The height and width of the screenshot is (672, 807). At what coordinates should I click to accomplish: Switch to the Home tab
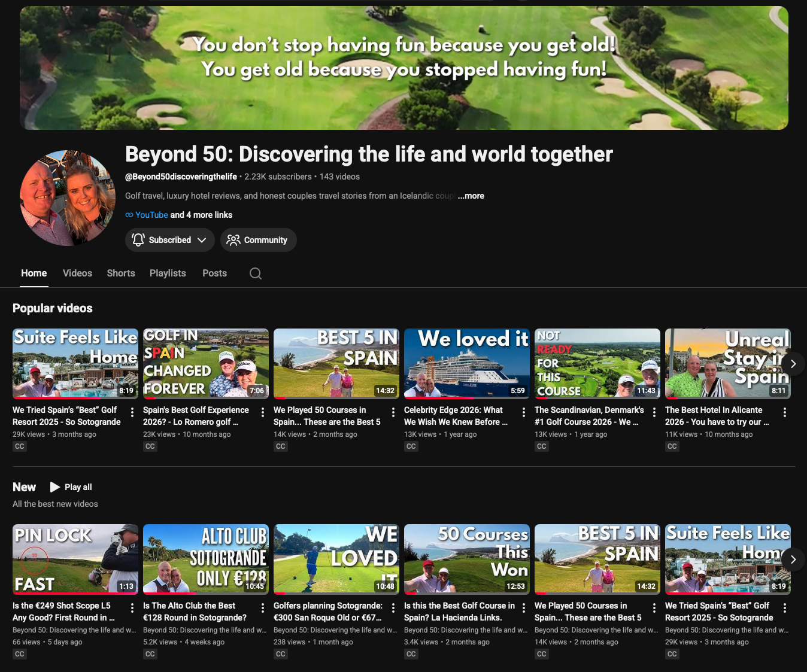coord(34,273)
